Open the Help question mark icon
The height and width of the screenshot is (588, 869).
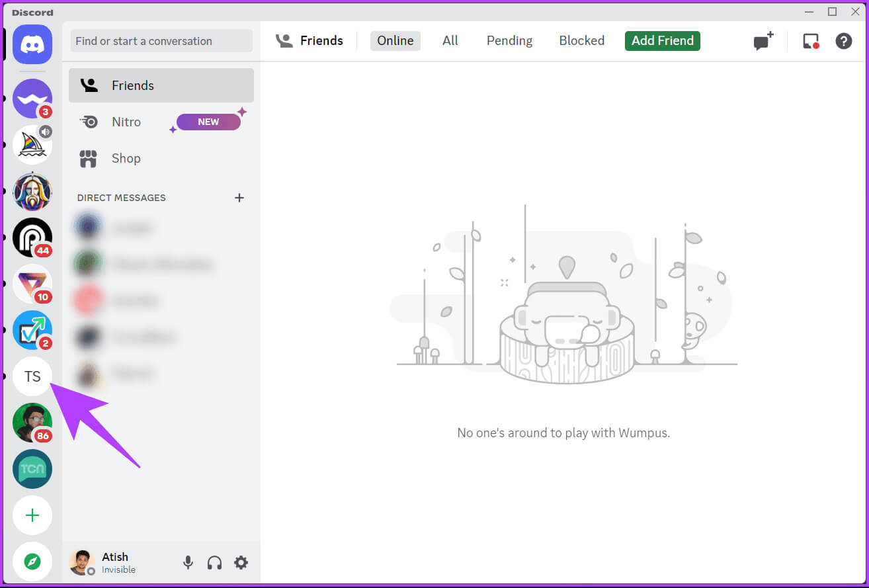point(844,41)
